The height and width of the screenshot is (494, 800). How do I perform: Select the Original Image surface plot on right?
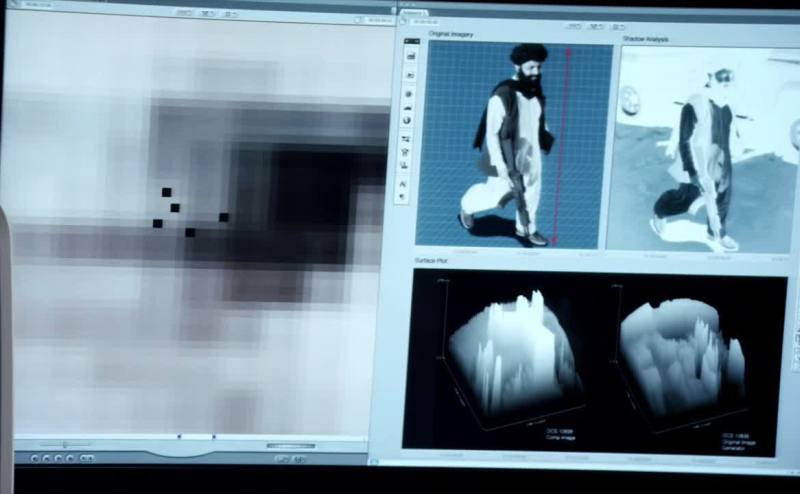(x=681, y=357)
